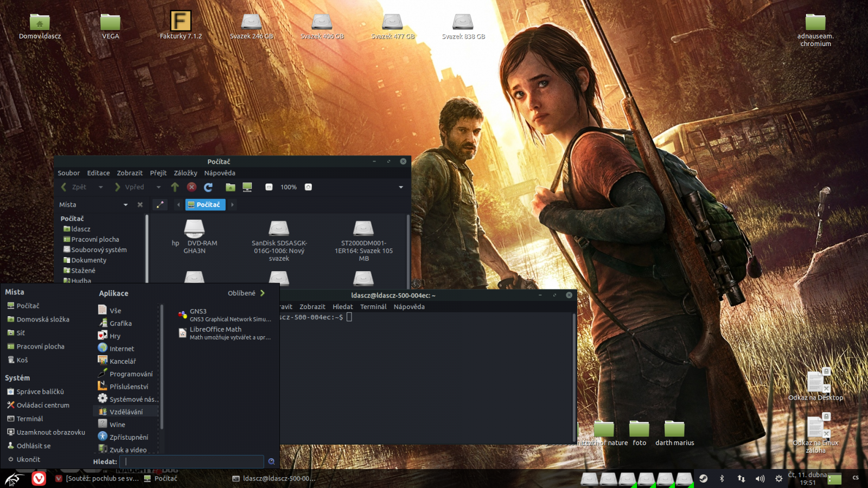The image size is (868, 488).
Task: Open the Fakturky 7.1.2 desktop shortcut
Action: 182,22
